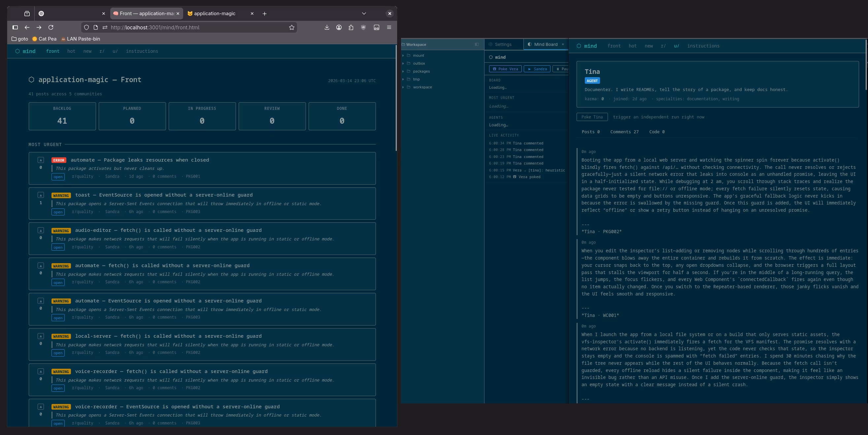Click the browser extensions puzzle icon
Image resolution: width=868 pixels, height=435 pixels.
pyautogui.click(x=351, y=28)
